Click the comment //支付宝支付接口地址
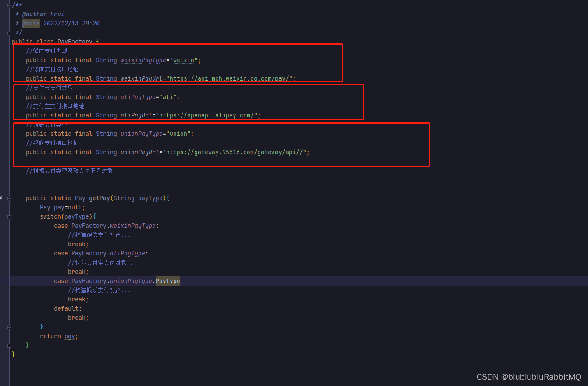 [55, 106]
